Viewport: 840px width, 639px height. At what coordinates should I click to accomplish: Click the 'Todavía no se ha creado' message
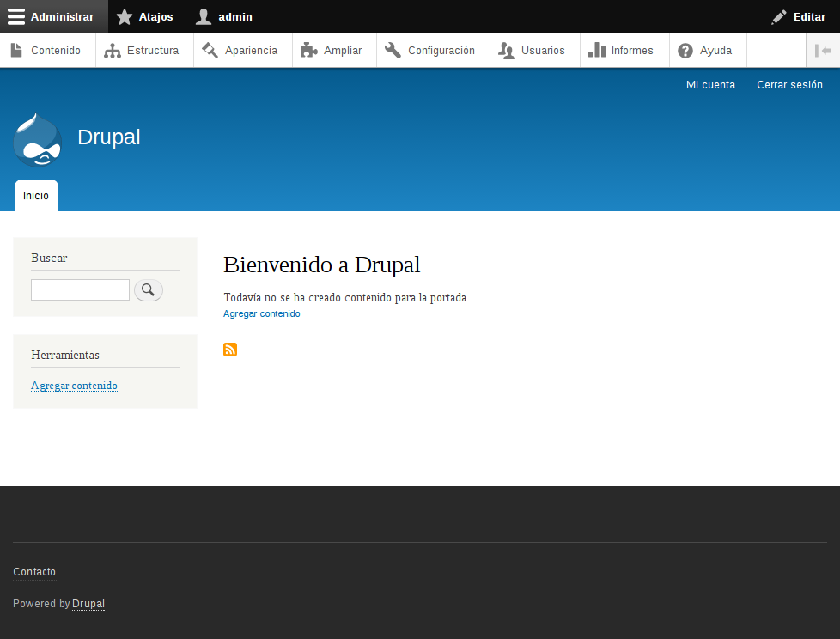pyautogui.click(x=346, y=297)
